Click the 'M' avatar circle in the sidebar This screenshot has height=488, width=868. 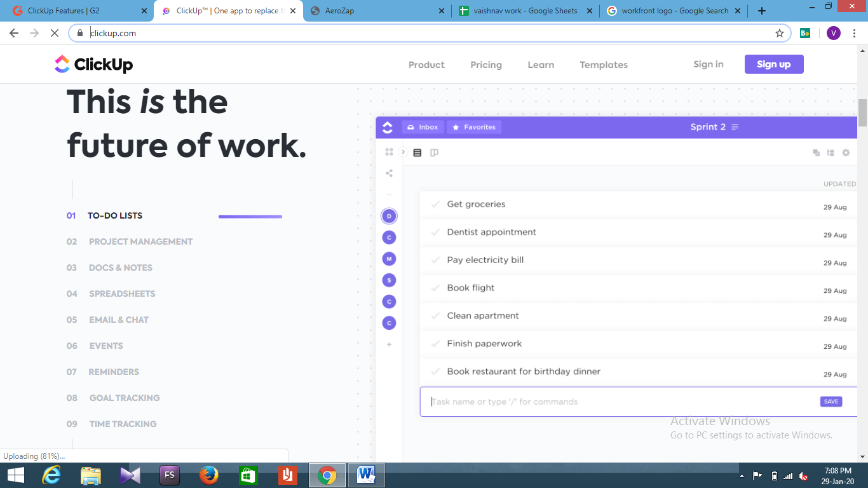point(389,259)
